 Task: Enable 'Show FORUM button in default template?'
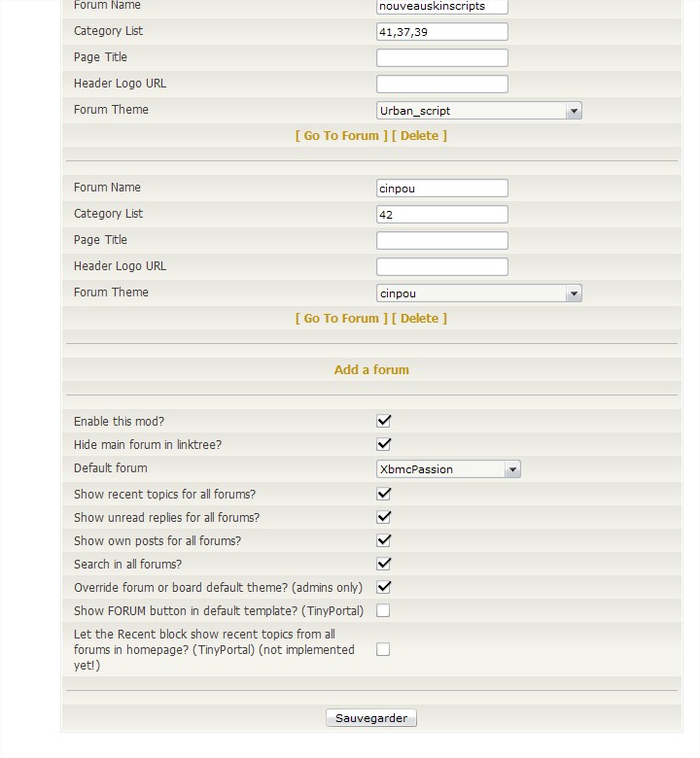pyautogui.click(x=384, y=610)
